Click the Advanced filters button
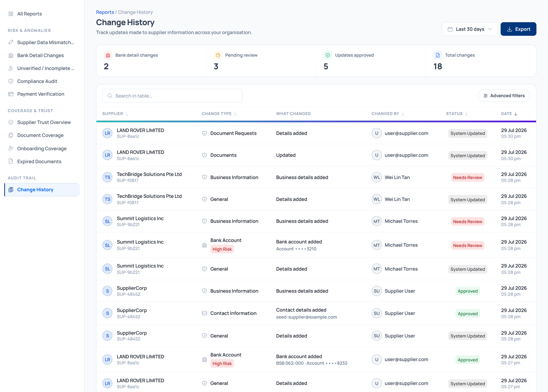 504,96
